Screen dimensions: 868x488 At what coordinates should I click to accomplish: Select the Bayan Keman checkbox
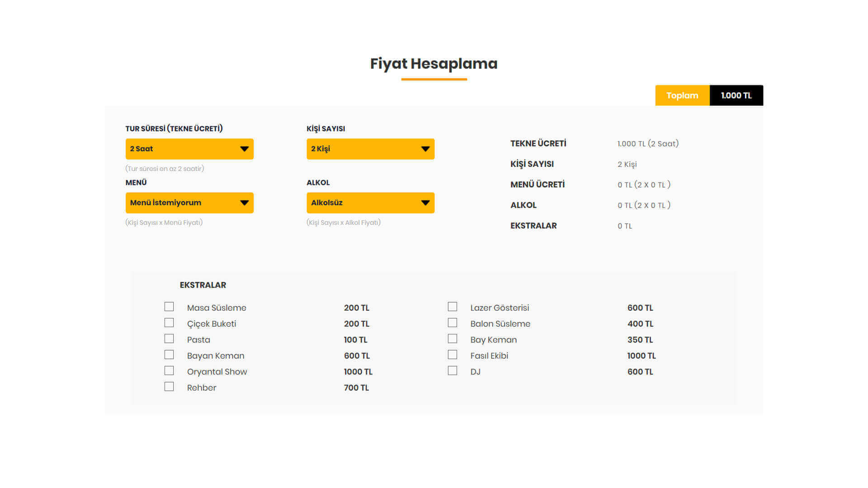point(169,355)
